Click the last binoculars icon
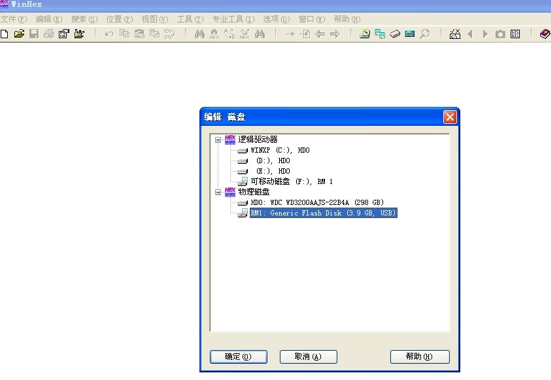The width and height of the screenshot is (551, 380). (260, 34)
